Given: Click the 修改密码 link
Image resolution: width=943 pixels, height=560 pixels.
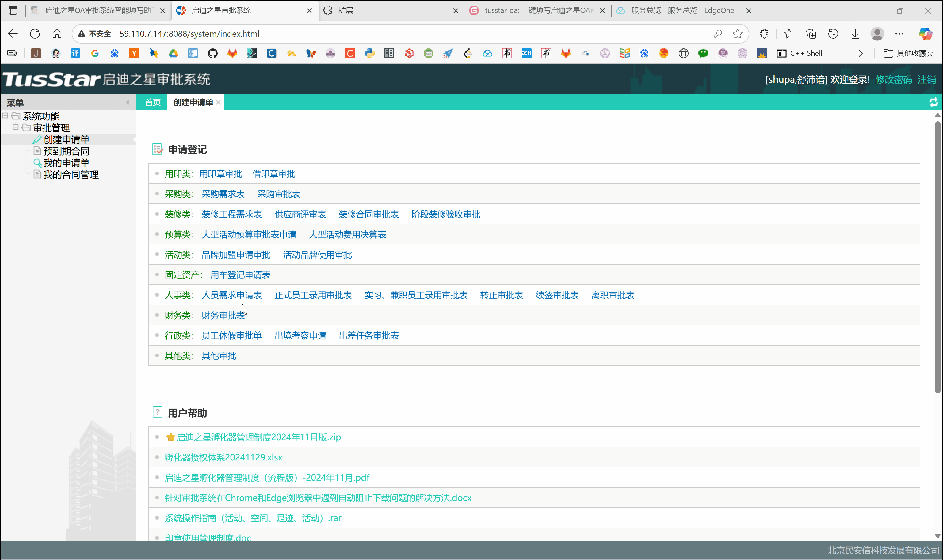Looking at the screenshot, I should pyautogui.click(x=893, y=80).
